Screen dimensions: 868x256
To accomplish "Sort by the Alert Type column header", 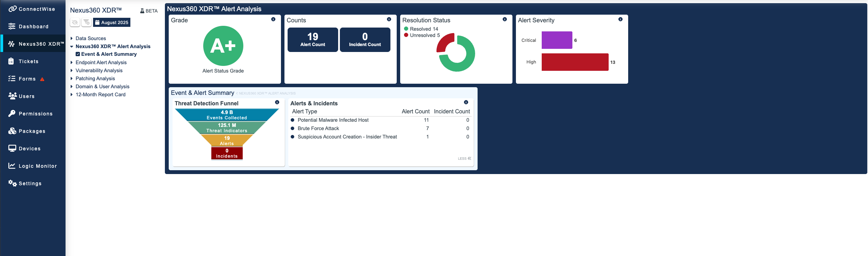I will click(305, 111).
